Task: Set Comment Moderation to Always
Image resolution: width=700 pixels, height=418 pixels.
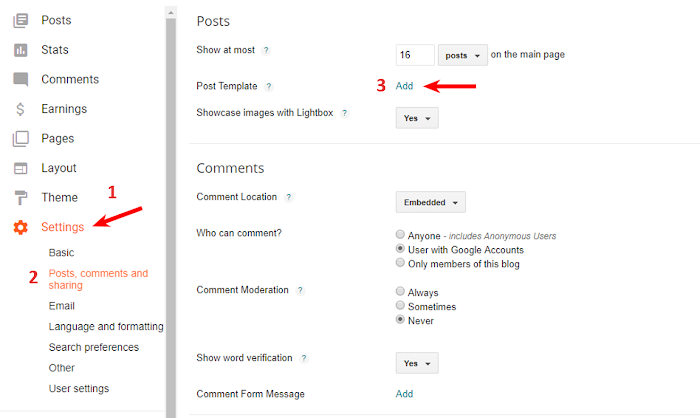Action: click(401, 292)
